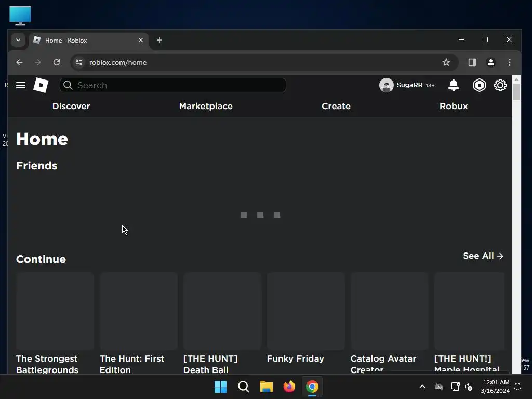Click the magnifier icon in Roblox search
The image size is (532, 399).
[68, 85]
